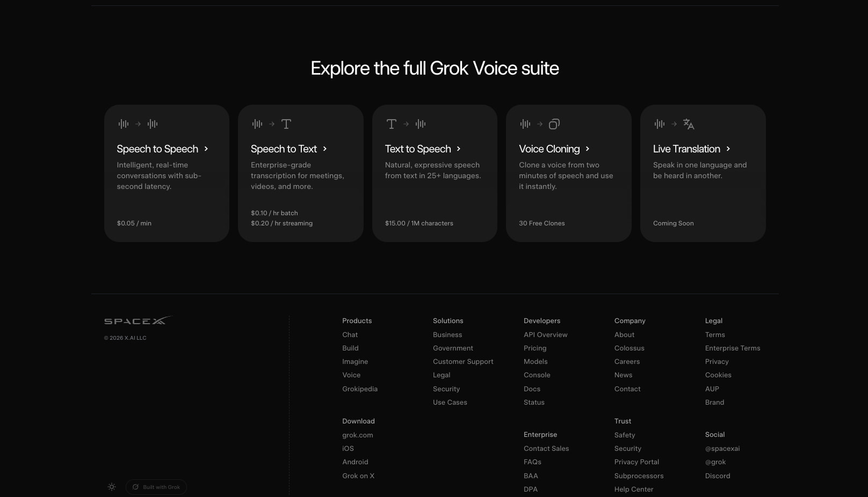The image size is (868, 497).
Task: Open Careers under Company
Action: (627, 362)
